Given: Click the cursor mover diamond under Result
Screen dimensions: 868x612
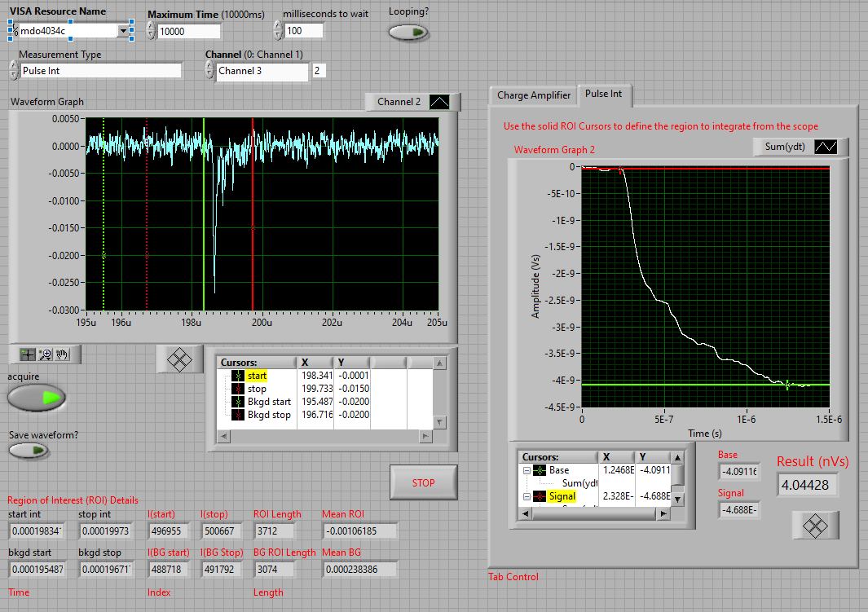Looking at the screenshot, I should [815, 525].
